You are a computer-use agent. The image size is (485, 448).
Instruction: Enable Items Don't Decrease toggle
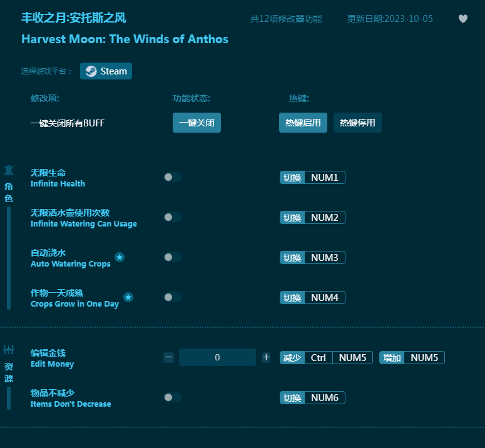point(172,397)
